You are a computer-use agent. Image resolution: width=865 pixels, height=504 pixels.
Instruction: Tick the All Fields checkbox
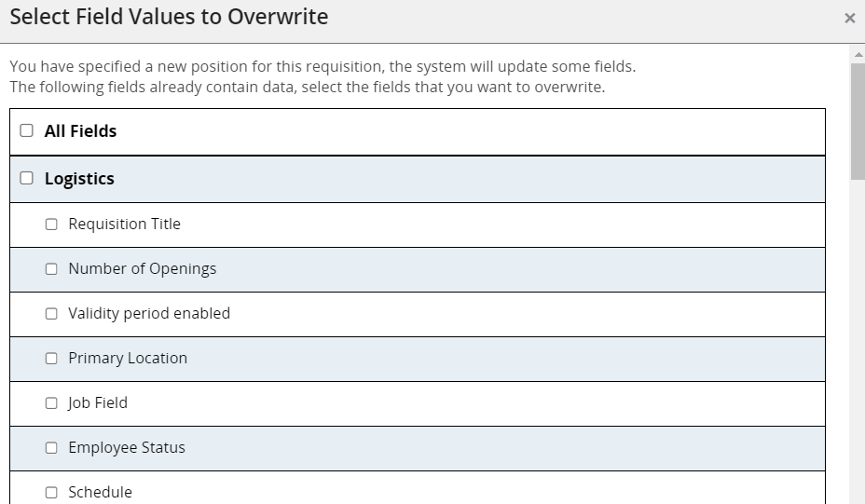point(26,131)
